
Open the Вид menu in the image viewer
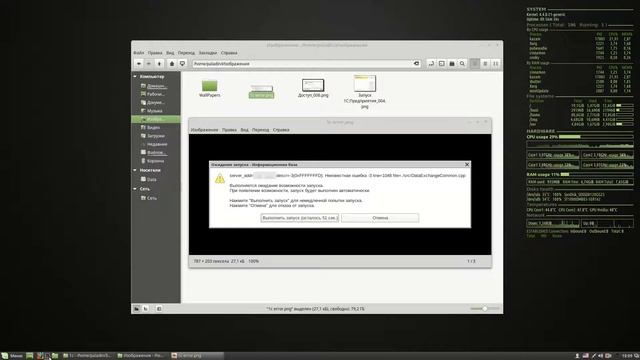244,130
